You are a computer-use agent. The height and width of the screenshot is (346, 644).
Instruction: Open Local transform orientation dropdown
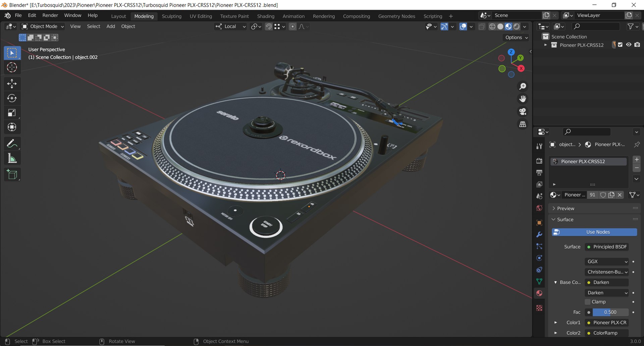[231, 26]
